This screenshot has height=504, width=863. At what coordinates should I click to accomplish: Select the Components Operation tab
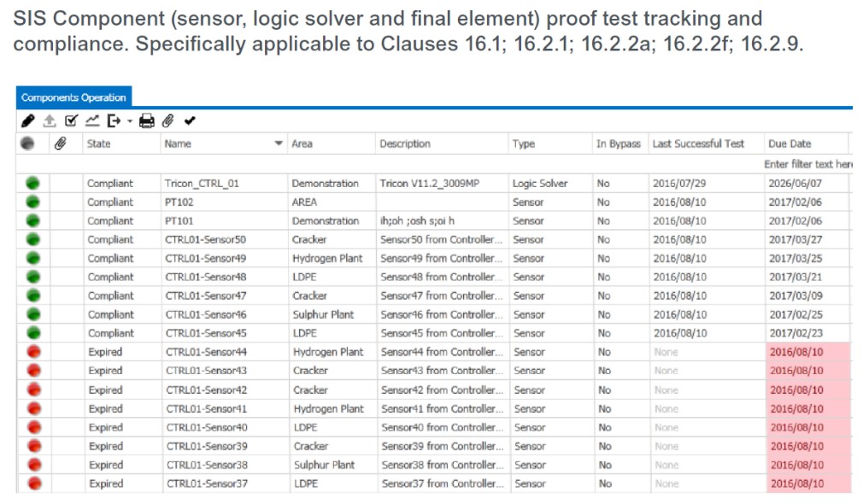point(73,97)
